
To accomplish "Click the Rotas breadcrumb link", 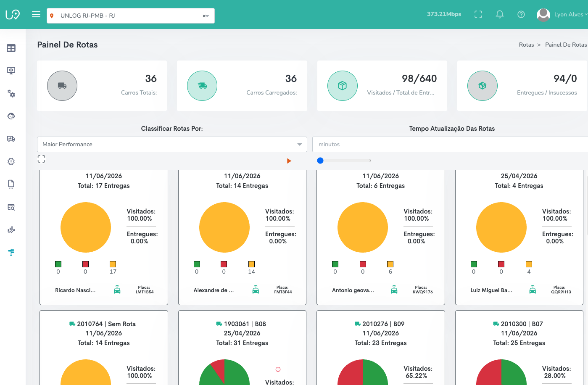I will point(526,45).
